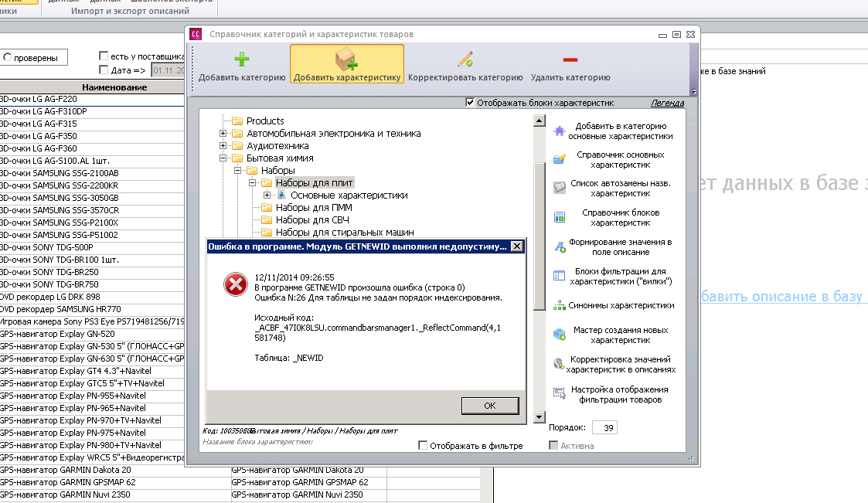
Task: Open Синонимы характеристики
Action: tap(614, 305)
